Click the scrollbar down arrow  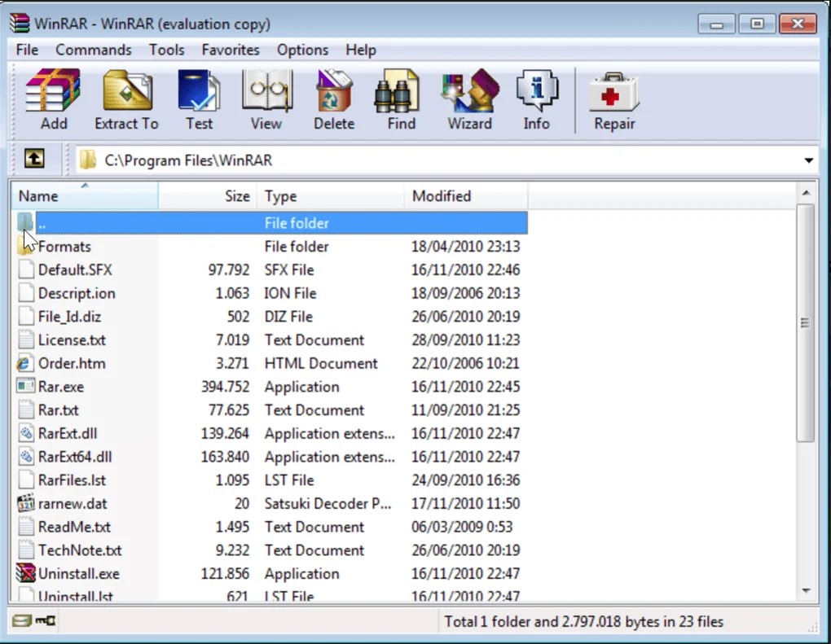pyautogui.click(x=806, y=590)
